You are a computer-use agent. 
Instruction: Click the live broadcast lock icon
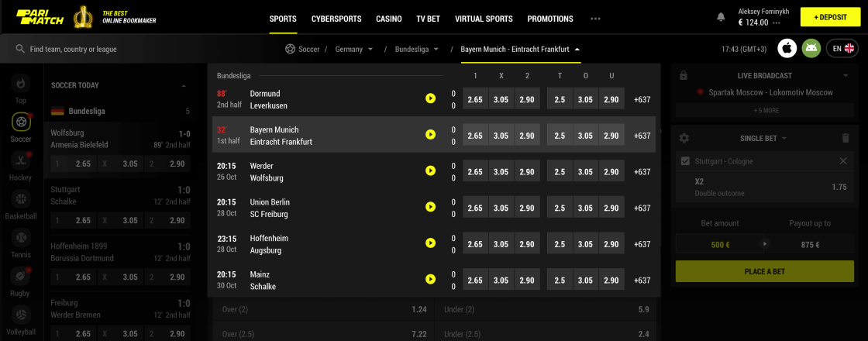pyautogui.click(x=683, y=75)
